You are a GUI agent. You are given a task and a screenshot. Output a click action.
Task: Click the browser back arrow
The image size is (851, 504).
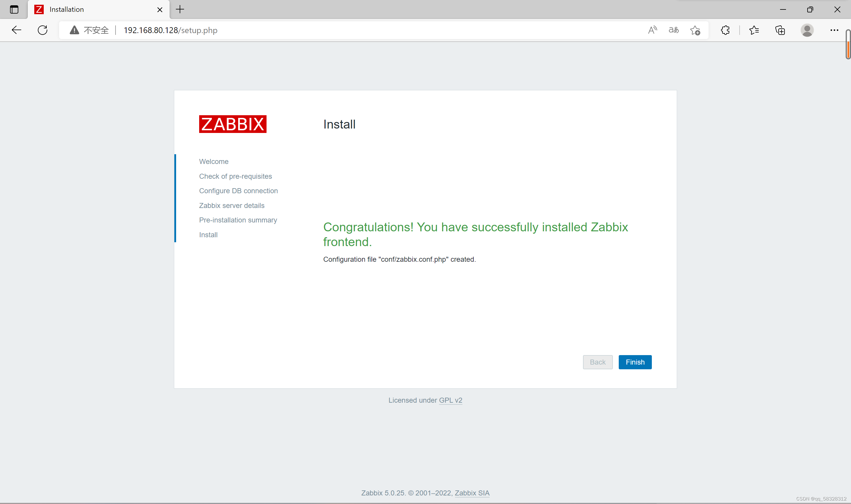click(x=16, y=30)
